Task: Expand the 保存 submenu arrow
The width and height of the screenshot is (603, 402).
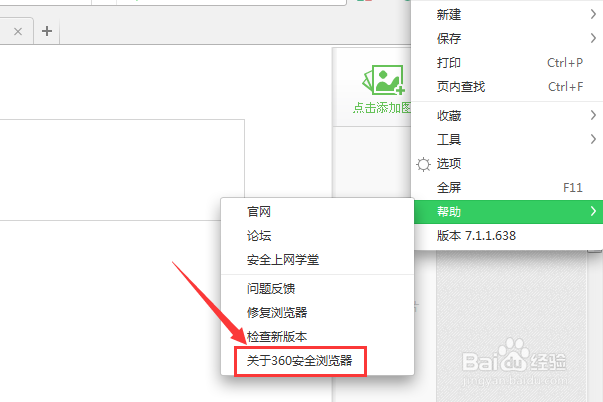Action: click(x=593, y=38)
